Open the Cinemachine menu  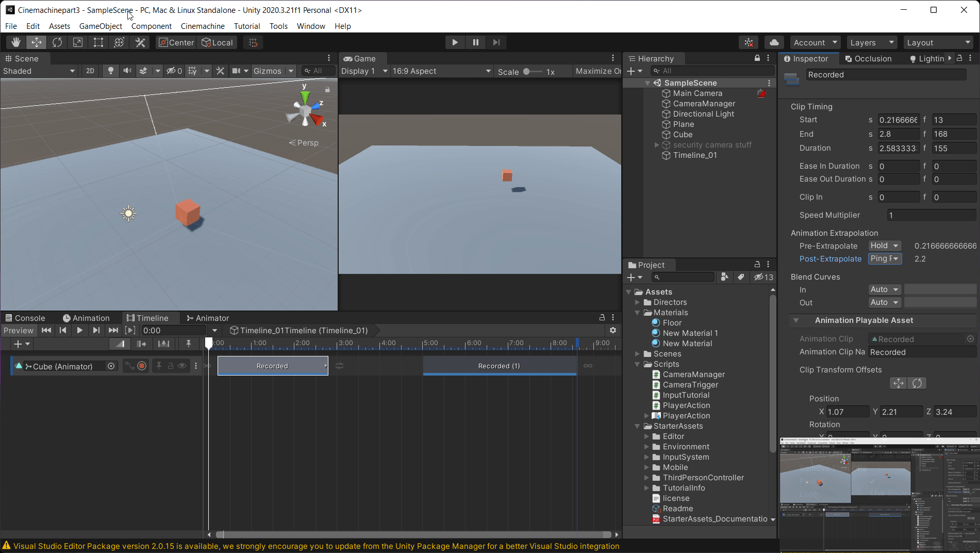pos(203,26)
